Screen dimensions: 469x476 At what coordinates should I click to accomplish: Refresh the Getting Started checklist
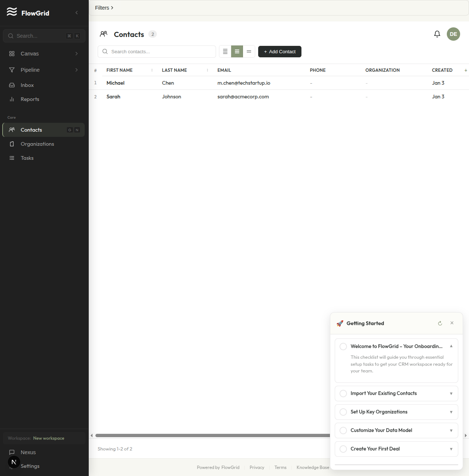(440, 323)
